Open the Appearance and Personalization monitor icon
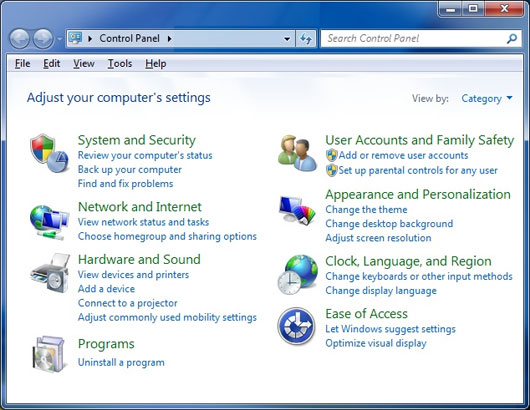 coord(297,210)
